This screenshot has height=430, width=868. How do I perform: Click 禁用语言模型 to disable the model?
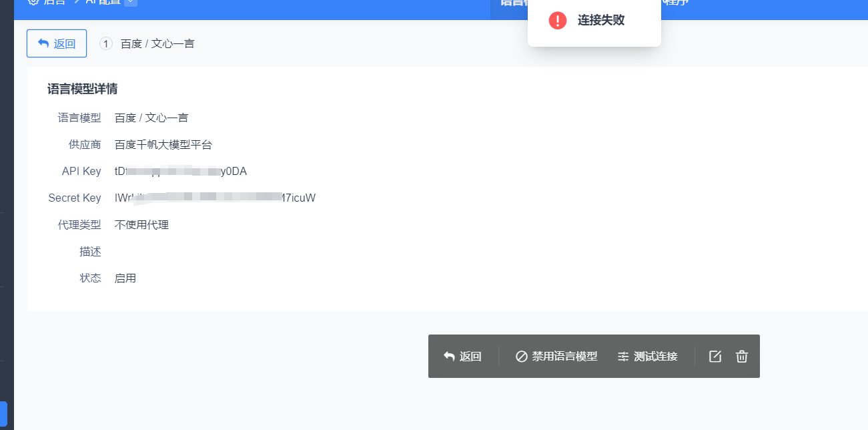(556, 357)
